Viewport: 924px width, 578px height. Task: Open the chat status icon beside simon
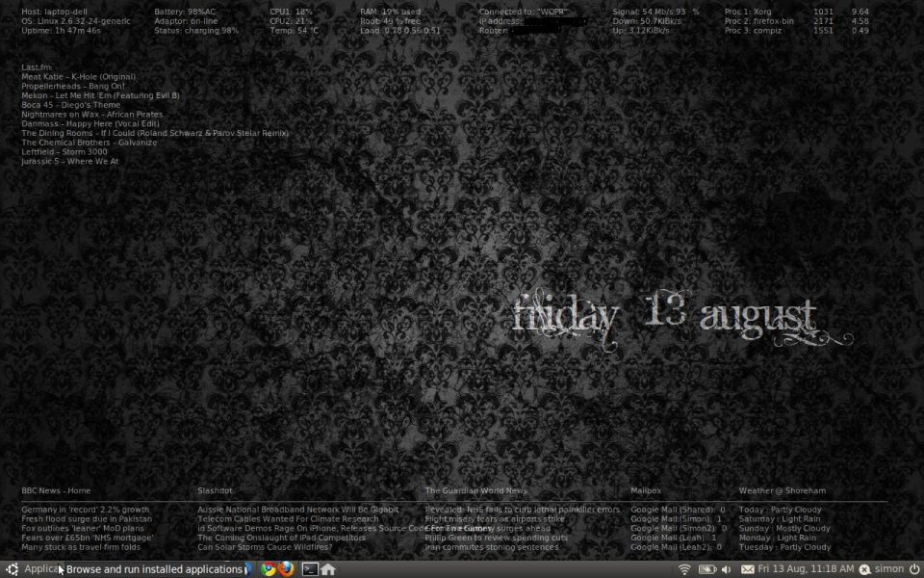tap(864, 569)
